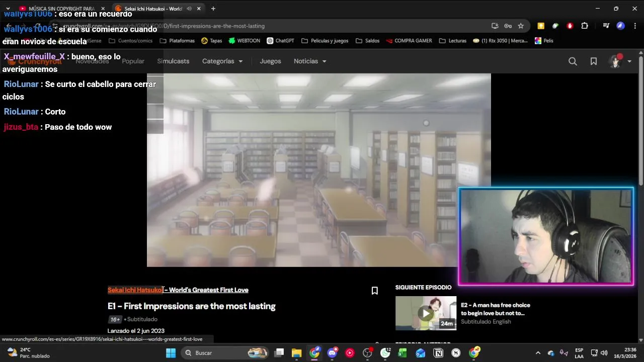
Task: Open the Sekai Ichi Hatsukoi series link
Action: point(178,290)
